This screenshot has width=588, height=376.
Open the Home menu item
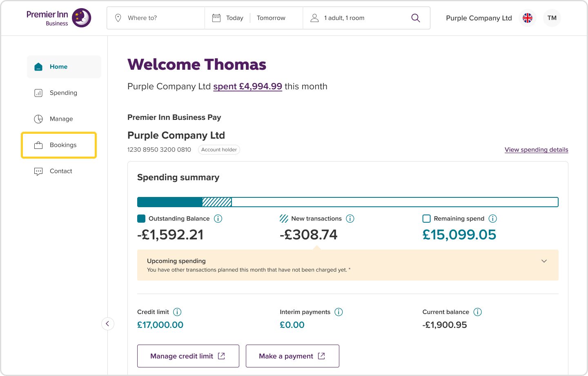point(64,67)
